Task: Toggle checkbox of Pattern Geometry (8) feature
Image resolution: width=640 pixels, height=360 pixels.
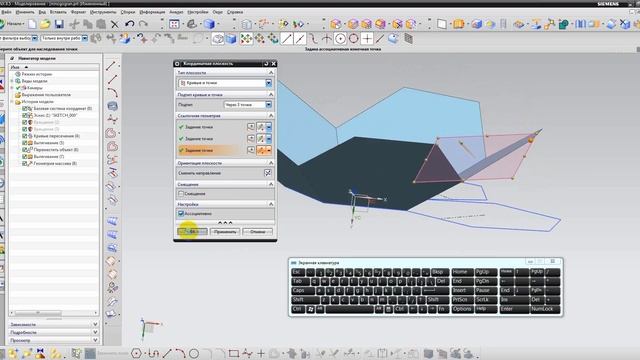Action: pyautogui.click(x=24, y=163)
